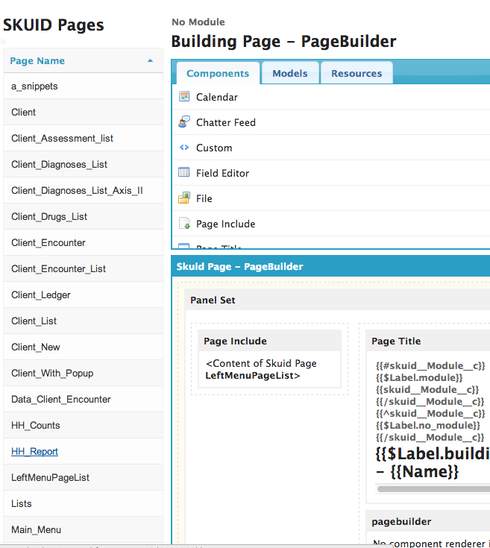Screen dimensions: 490x548
Task: Click the File component label
Action: (204, 199)
